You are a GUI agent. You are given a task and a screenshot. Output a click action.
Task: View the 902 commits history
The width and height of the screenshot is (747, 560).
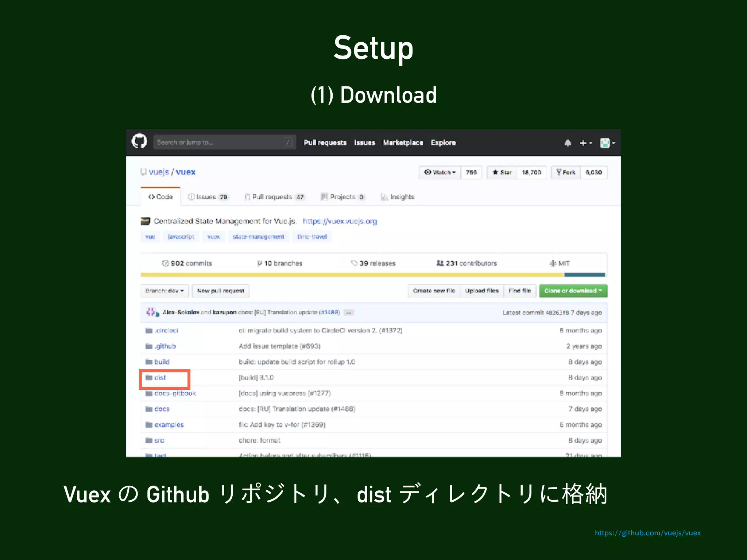[187, 263]
